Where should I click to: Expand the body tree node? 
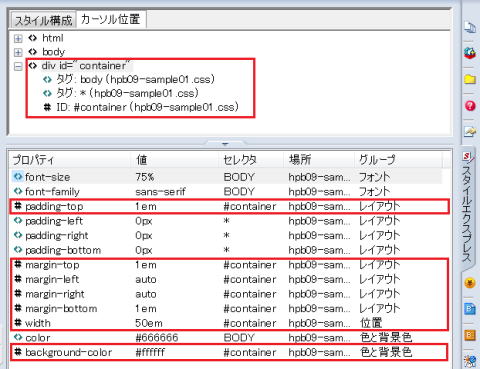click(18, 52)
